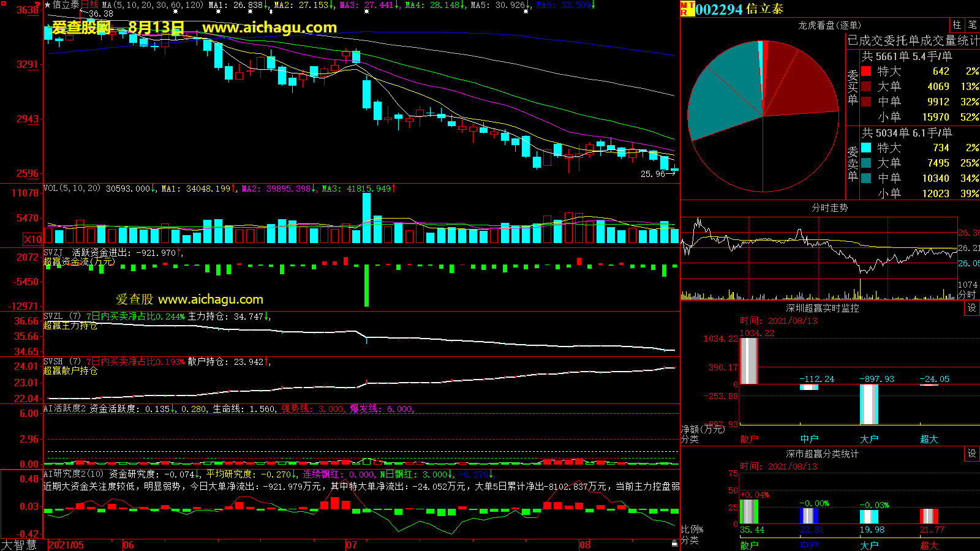This screenshot has height=551, width=980.
Task: Click stock code 002294 信立泰 header
Action: click(x=739, y=9)
